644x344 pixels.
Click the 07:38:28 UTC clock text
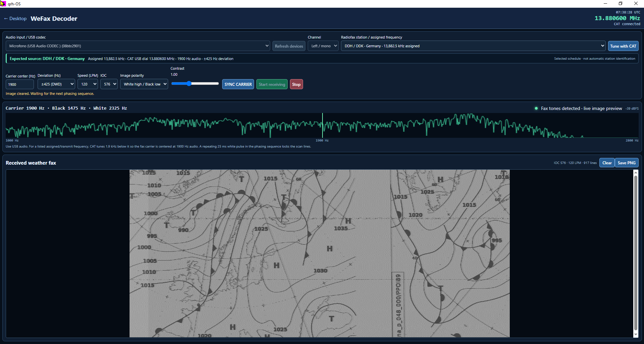(x=628, y=12)
